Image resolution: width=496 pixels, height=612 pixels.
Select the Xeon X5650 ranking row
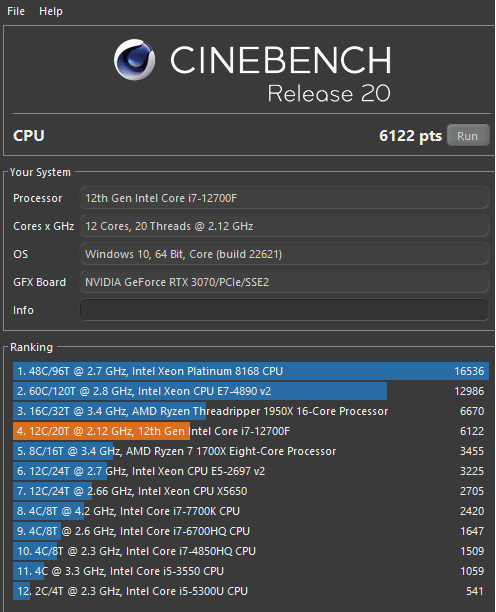[251, 491]
